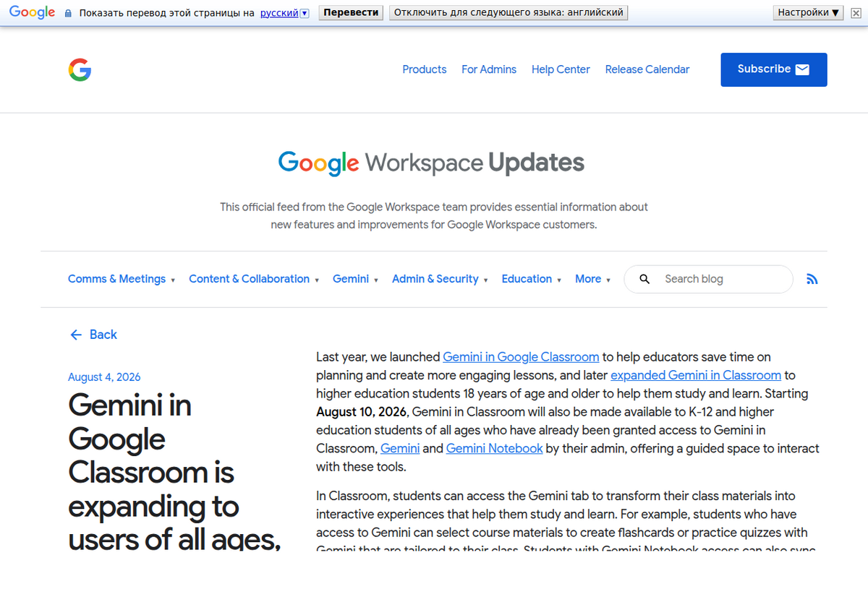This screenshot has height=610, width=868.
Task: Click the Перевести translate button
Action: pyautogui.click(x=351, y=13)
